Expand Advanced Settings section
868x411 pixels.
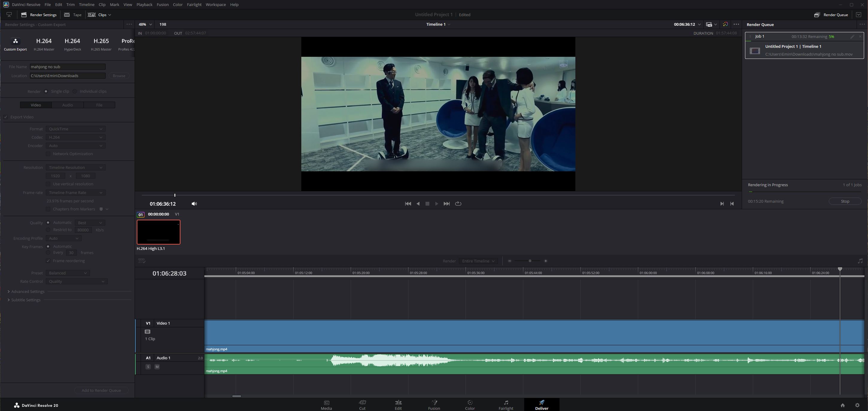coord(26,292)
